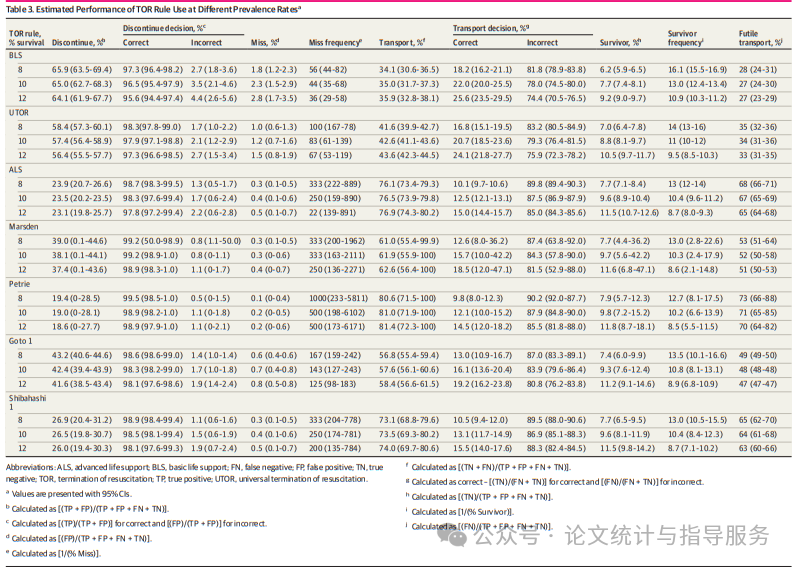Viewport: 795px width, 567px height.
Task: Click cell '34.1 (30.6-36.5)'
Action: click(x=409, y=69)
